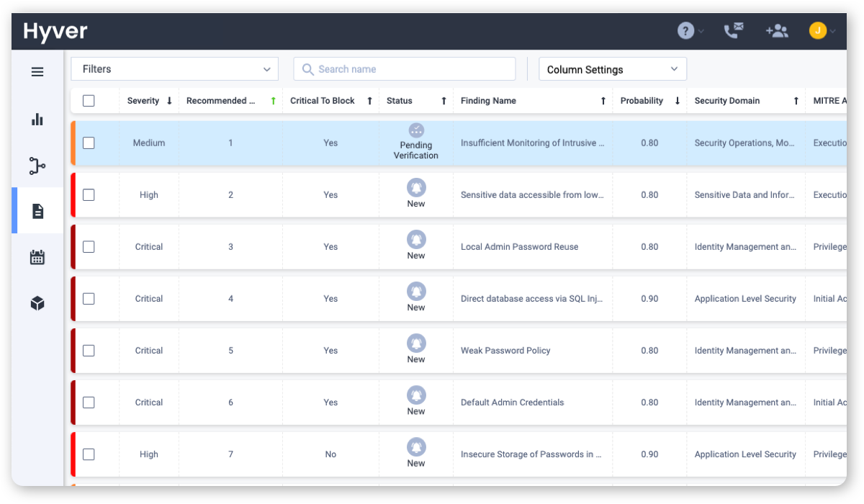Click Sensitive Data and Infor domain cell
Screen dimensions: 864x504
coord(745,195)
